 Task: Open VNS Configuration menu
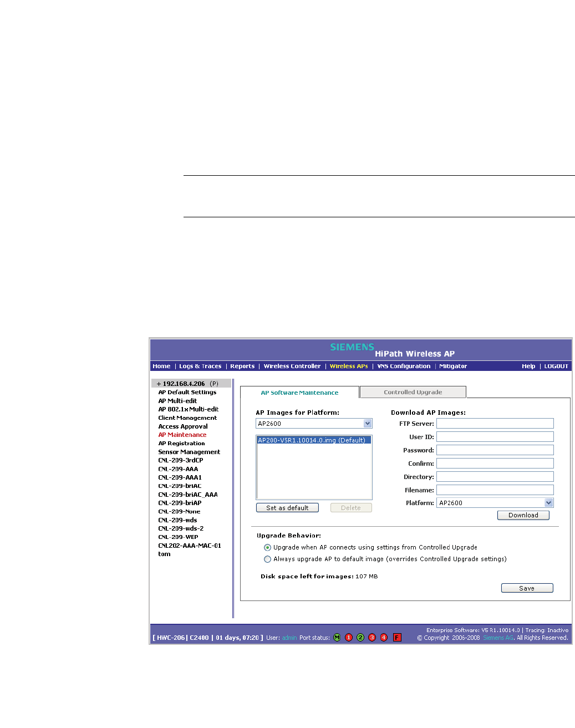[404, 366]
